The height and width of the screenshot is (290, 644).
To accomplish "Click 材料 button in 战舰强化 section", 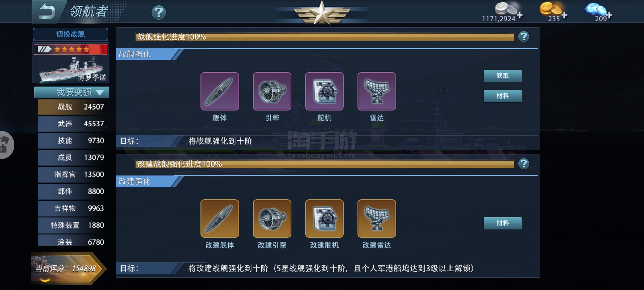I will tap(503, 96).
